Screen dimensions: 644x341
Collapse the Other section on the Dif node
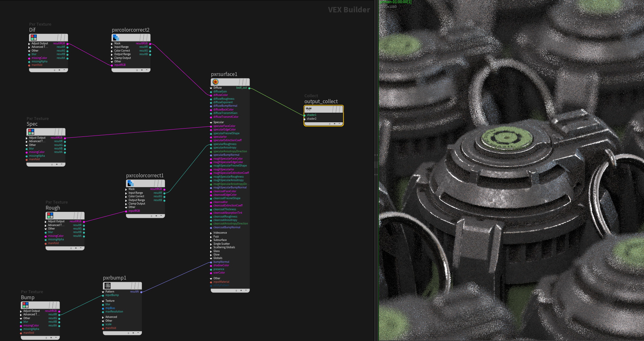29,51
